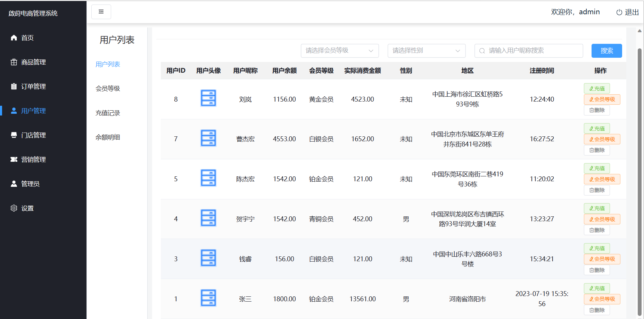Image resolution: width=644 pixels, height=319 pixels.
Task: Open avatar image of user 陈杰宏
Action: [208, 178]
